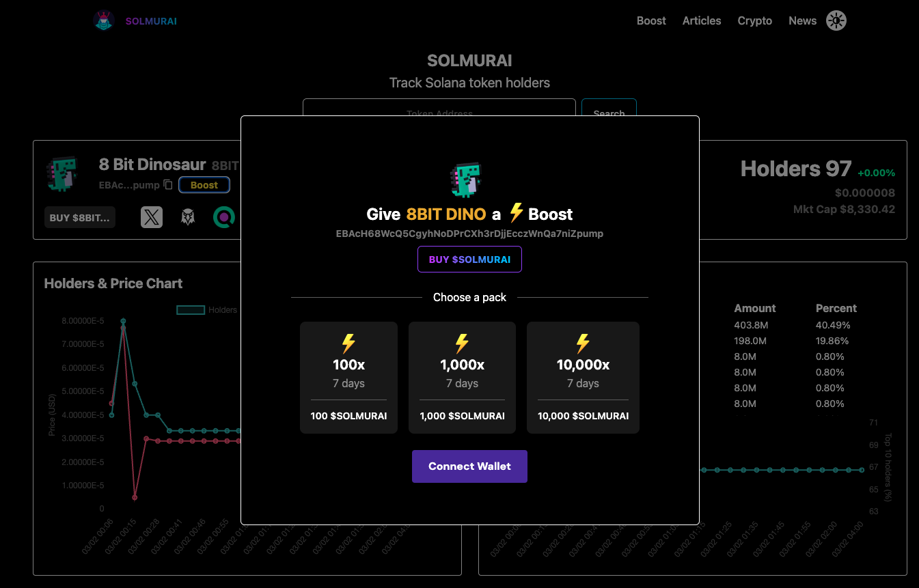Select the 100x boost pack
Image resolution: width=919 pixels, height=588 pixels.
coord(348,377)
